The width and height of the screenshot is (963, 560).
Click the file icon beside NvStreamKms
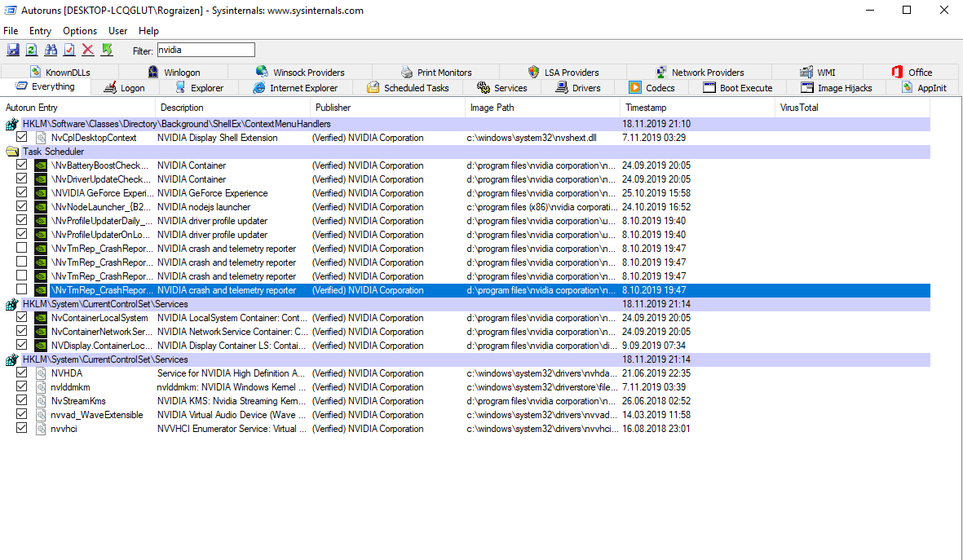tap(41, 401)
